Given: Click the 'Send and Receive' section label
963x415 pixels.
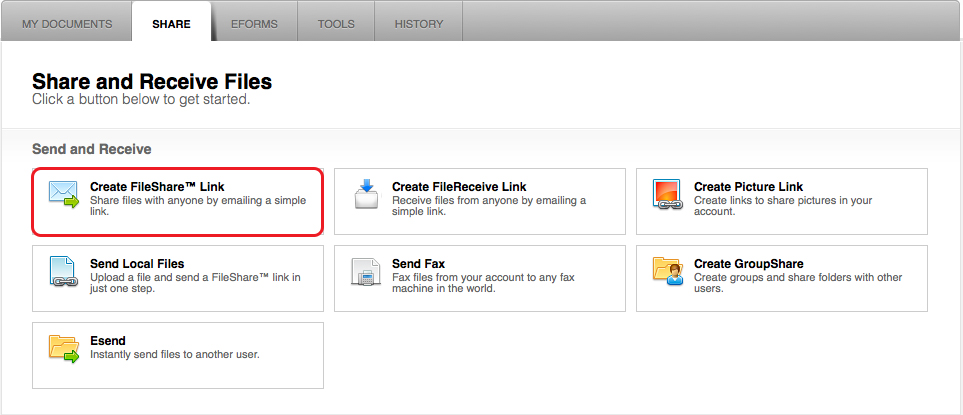Looking at the screenshot, I should pyautogui.click(x=92, y=149).
